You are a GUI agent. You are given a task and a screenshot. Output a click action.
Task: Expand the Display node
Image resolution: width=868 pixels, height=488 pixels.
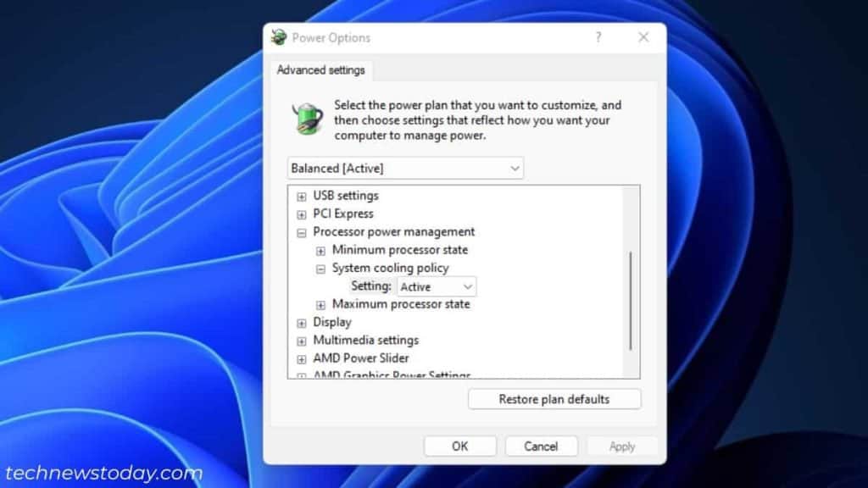click(302, 323)
